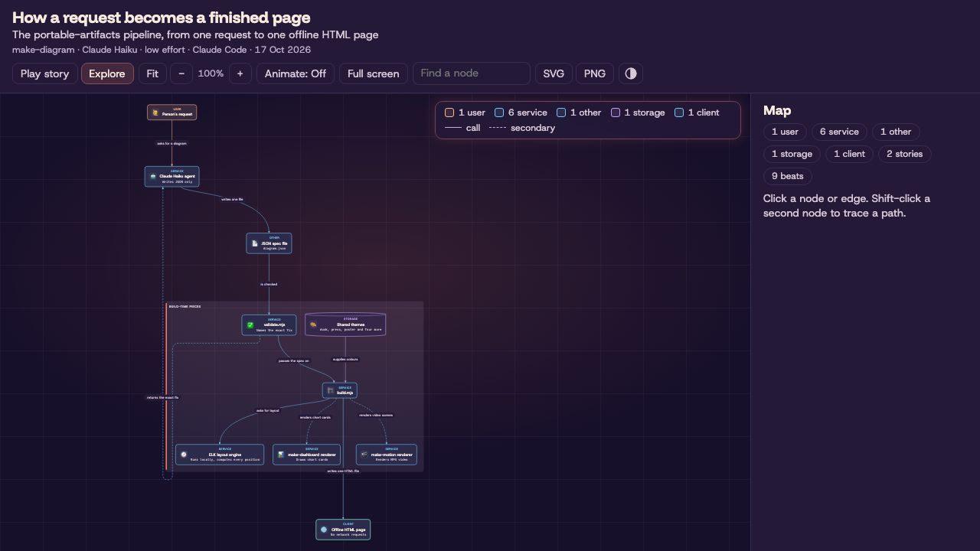This screenshot has height=551, width=980.
Task: Export the diagram as PNG
Action: tap(595, 73)
